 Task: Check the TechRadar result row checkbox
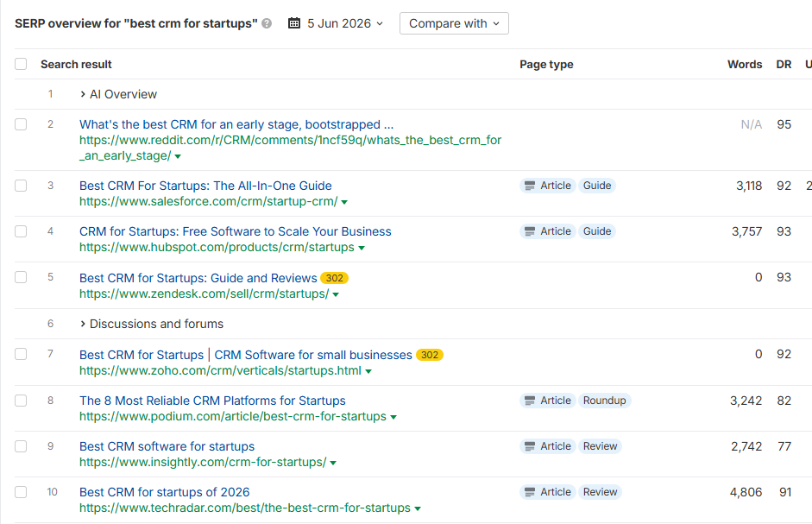click(x=21, y=492)
